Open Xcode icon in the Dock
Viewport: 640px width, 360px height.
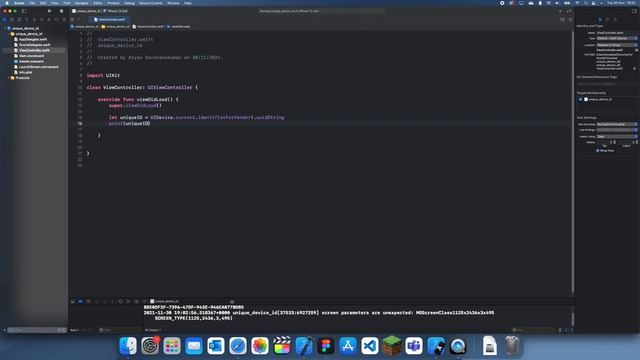pyautogui.click(x=304, y=346)
